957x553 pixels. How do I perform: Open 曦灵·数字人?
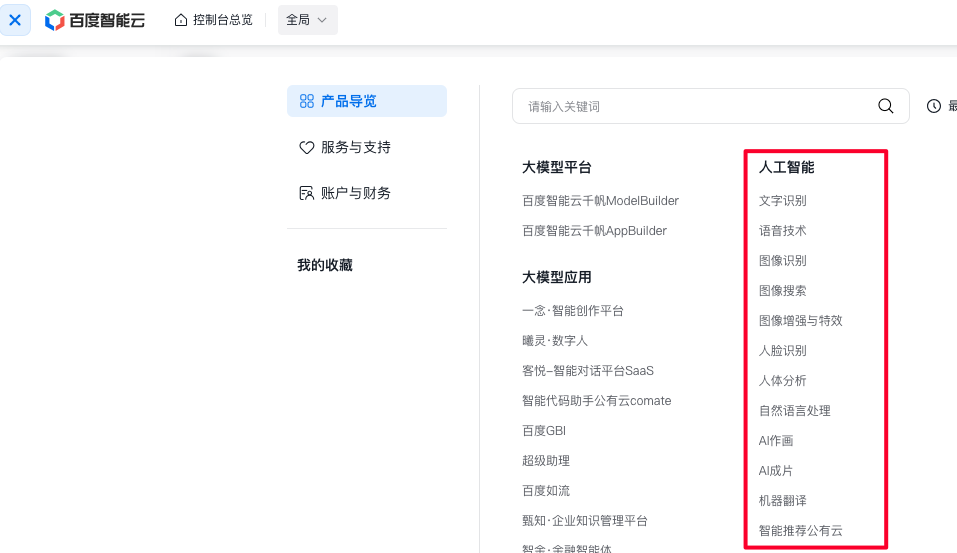[x=555, y=341]
